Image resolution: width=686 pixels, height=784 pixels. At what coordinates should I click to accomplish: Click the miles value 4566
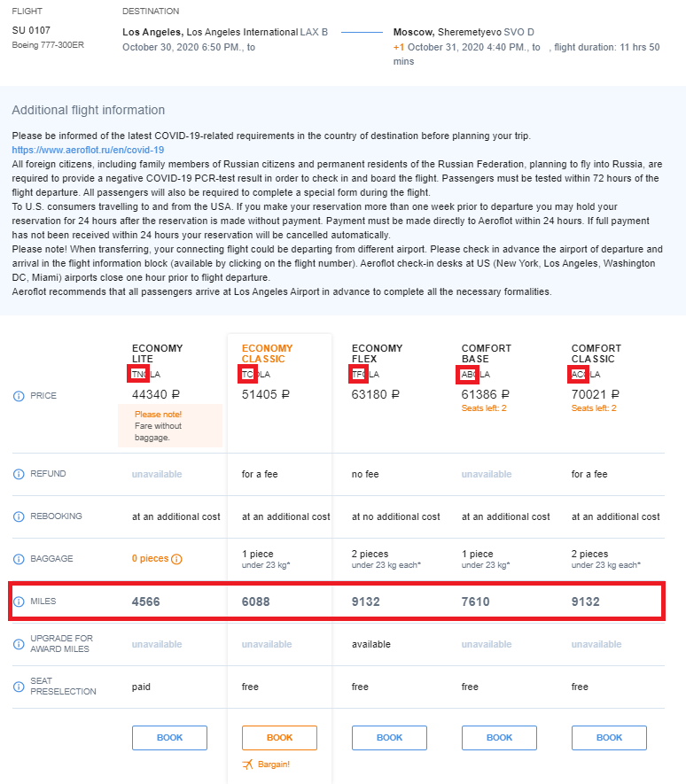pos(146,602)
